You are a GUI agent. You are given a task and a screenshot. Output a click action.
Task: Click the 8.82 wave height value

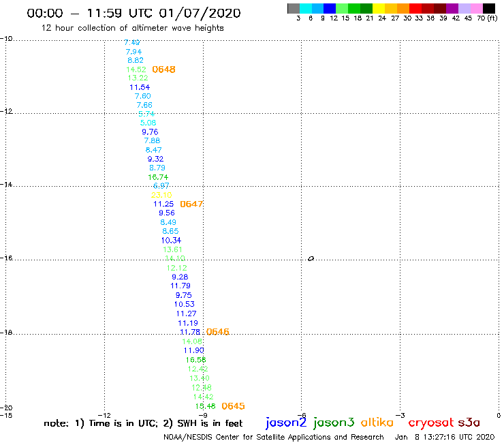coord(136,60)
